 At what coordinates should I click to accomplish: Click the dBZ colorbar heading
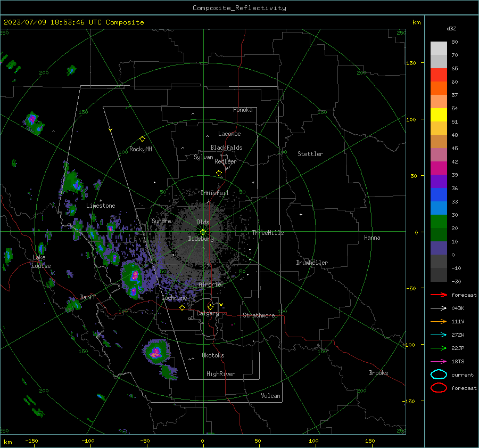[451, 28]
